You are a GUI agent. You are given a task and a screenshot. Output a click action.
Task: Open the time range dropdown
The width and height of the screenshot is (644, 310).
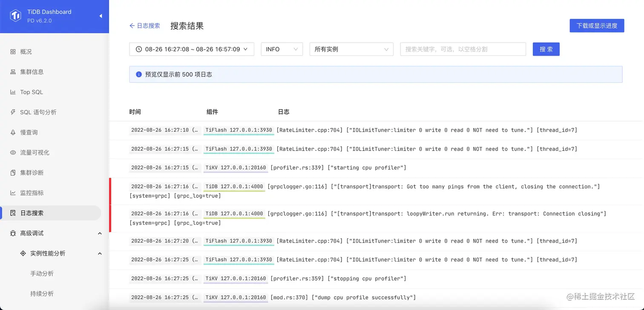(192, 49)
